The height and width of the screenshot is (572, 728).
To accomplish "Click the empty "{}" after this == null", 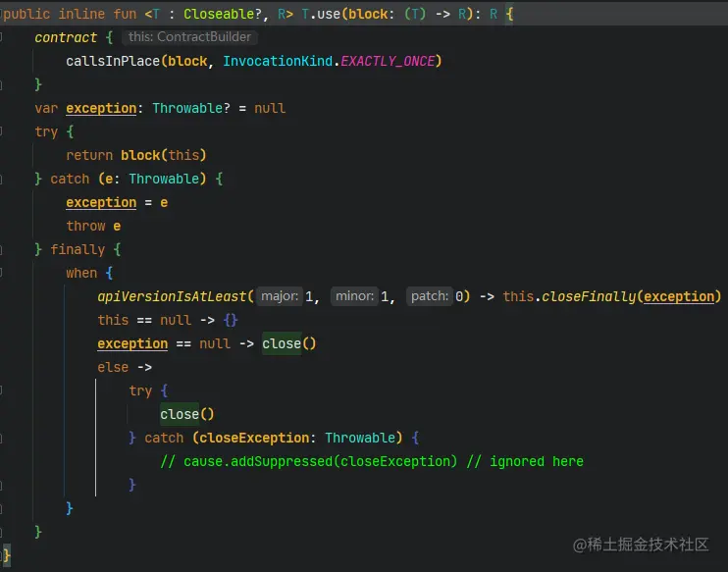I will [231, 321].
